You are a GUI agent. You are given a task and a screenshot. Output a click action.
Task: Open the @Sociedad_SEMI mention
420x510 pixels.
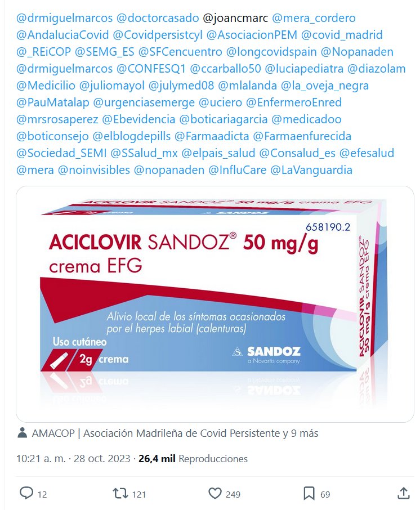click(61, 153)
